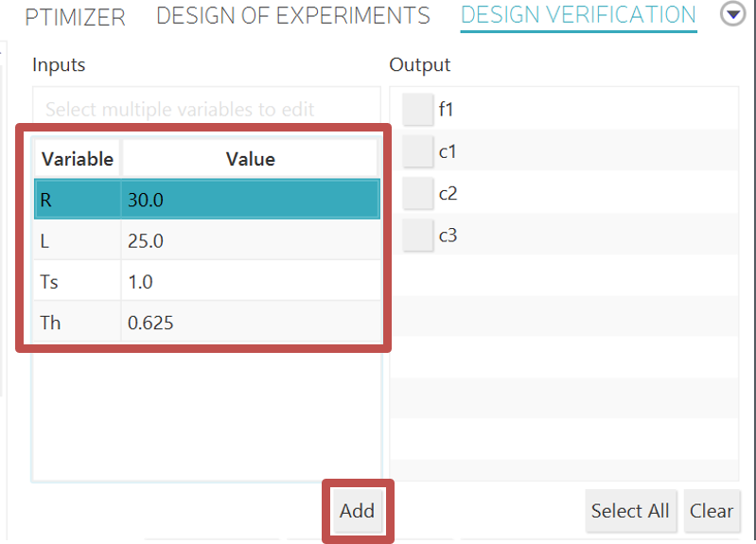Edit the Th value 0.625

(x=250, y=324)
